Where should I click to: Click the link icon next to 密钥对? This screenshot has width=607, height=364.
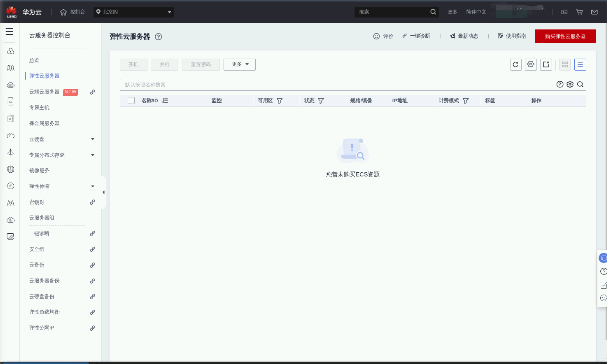[x=92, y=202]
